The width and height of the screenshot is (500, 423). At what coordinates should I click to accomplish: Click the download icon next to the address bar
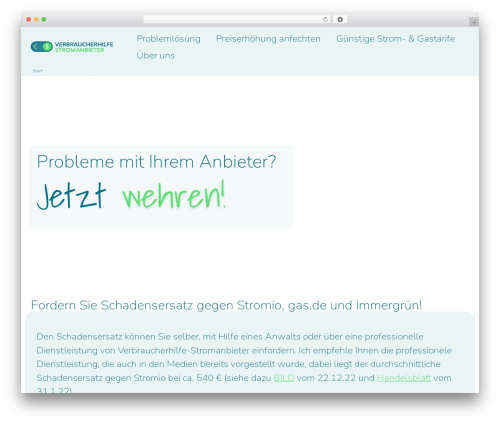click(x=340, y=20)
